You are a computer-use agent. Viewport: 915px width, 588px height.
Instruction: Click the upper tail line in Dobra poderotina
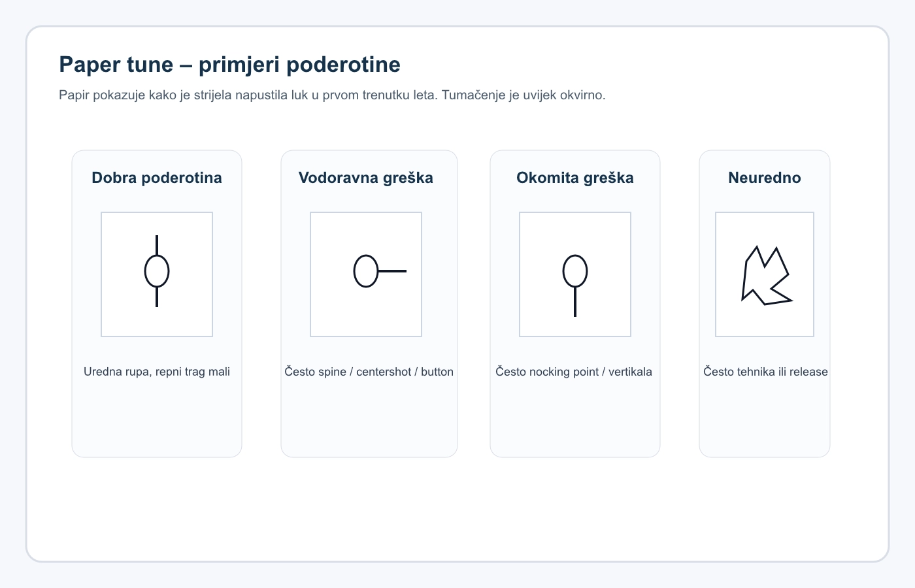[157, 245]
